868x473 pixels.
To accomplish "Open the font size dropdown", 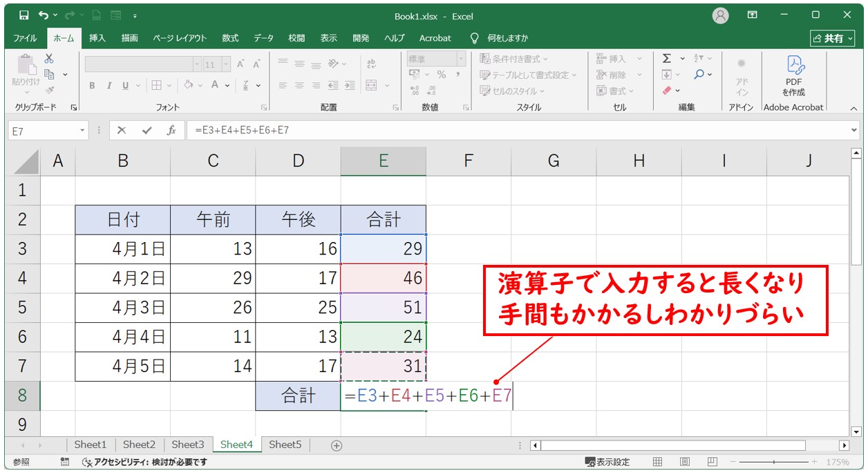I will tap(225, 64).
